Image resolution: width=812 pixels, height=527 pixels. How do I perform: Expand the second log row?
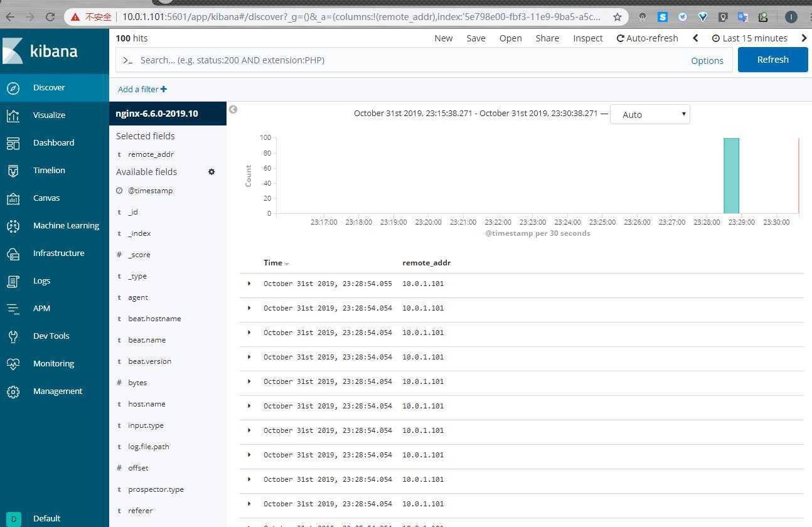coord(249,308)
